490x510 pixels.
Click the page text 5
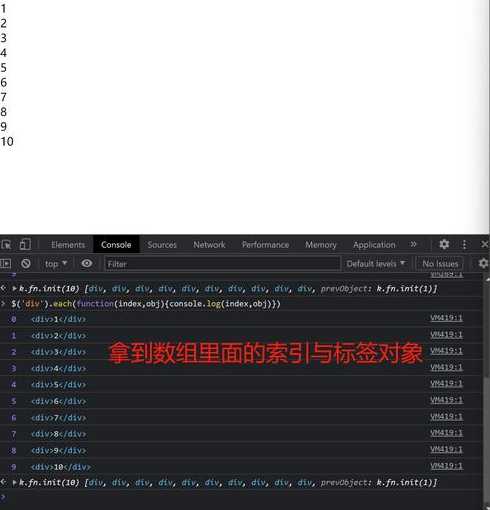(3, 68)
